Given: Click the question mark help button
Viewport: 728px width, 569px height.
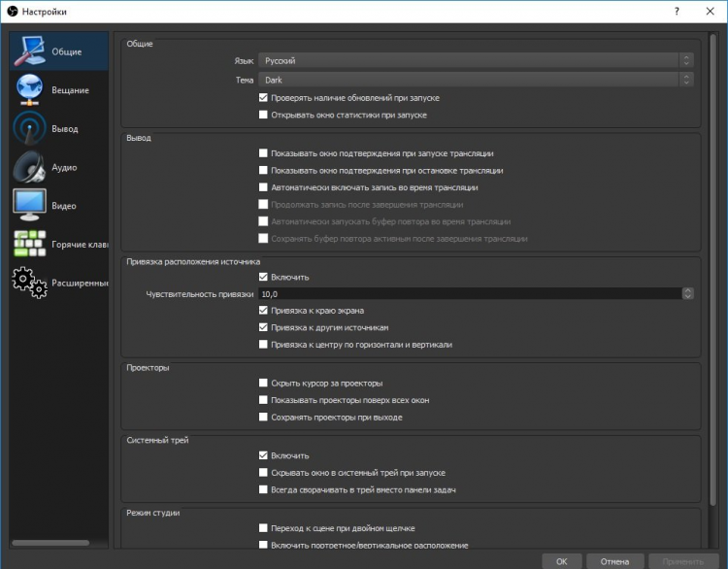Looking at the screenshot, I should 677,11.
